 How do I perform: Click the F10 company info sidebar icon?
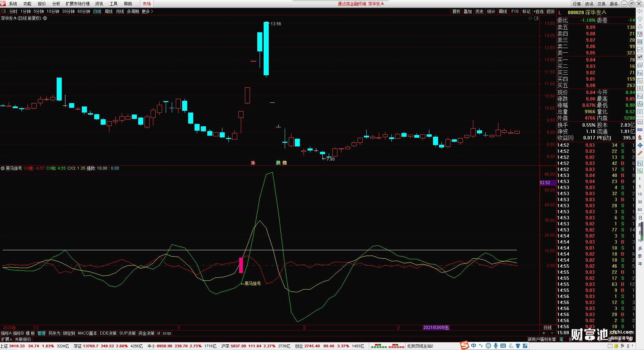tap(640, 73)
